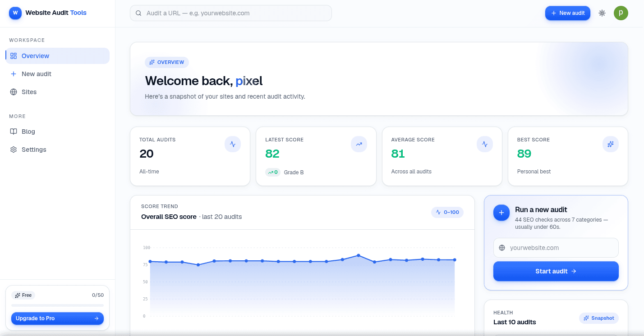The height and width of the screenshot is (336, 644).
Task: Click the globe icon beside Sites
Action: [14, 92]
